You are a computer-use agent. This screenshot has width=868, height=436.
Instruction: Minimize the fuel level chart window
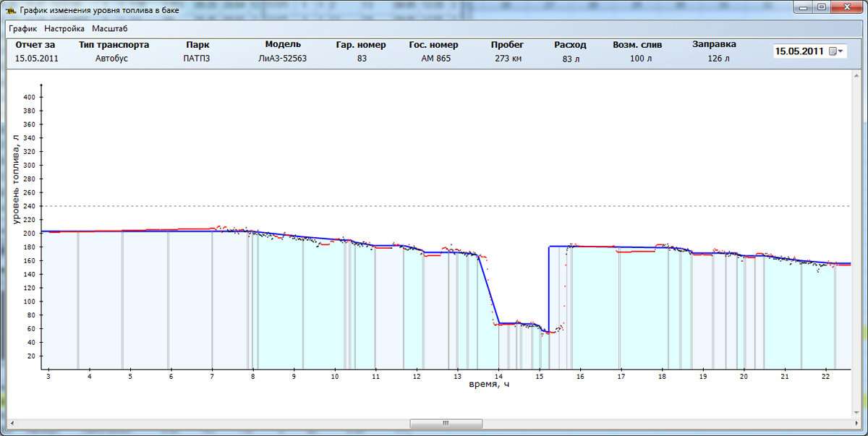pos(803,7)
